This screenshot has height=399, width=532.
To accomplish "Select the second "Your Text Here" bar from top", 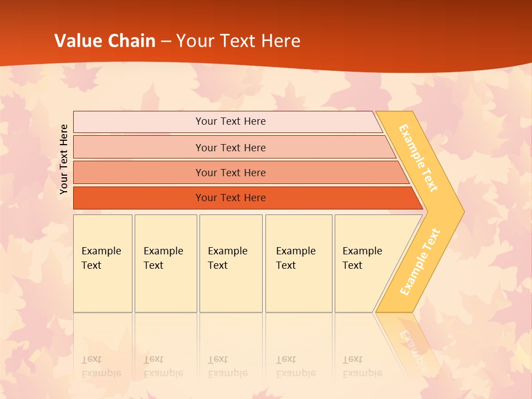I will [x=230, y=147].
